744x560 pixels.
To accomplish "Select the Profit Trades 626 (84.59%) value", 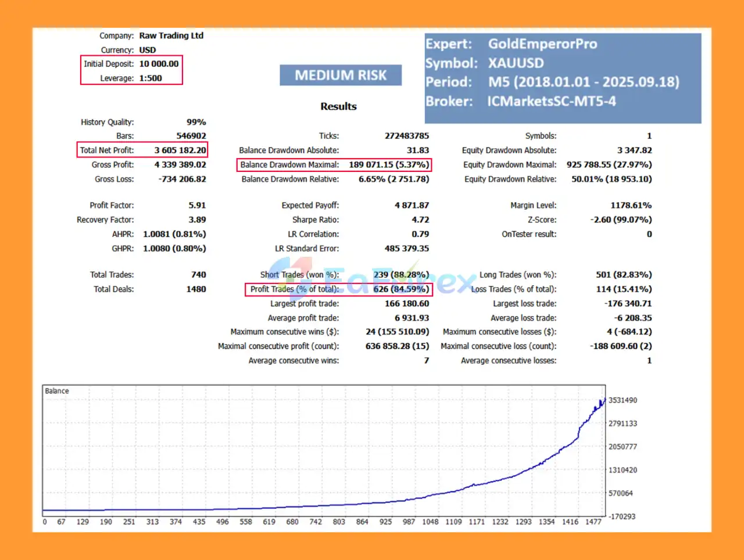I will tap(400, 289).
